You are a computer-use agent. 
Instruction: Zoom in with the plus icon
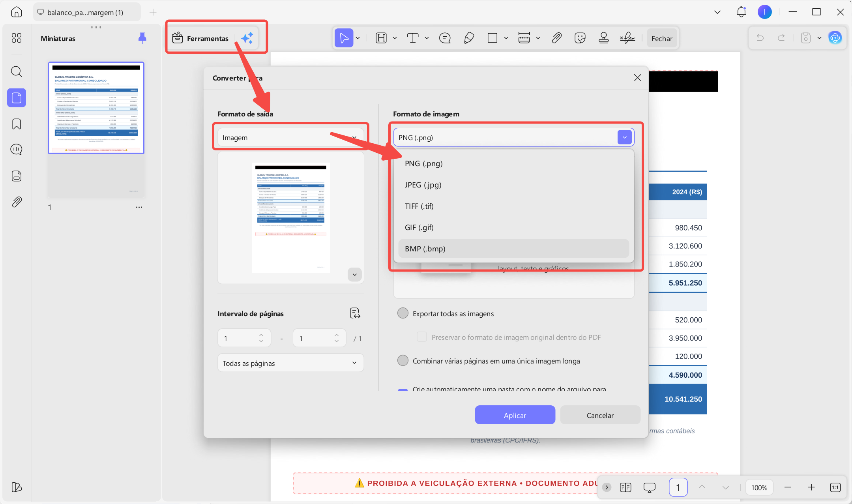coord(811,487)
